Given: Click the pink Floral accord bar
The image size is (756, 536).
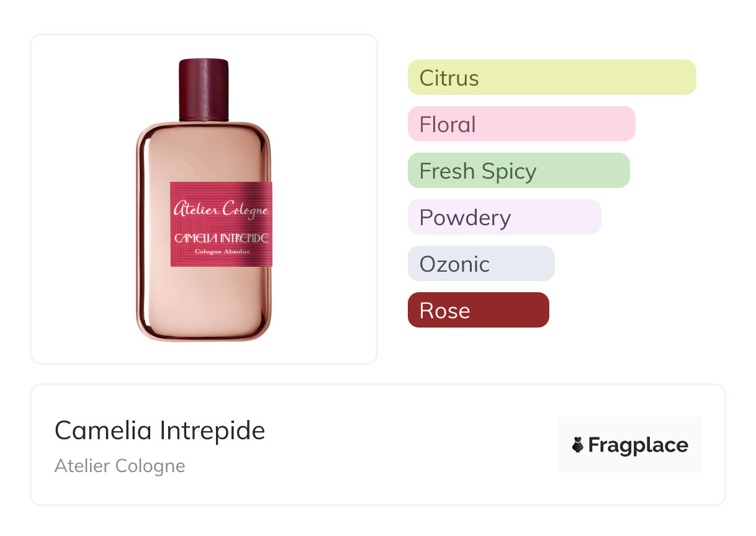Looking at the screenshot, I should click(x=521, y=124).
